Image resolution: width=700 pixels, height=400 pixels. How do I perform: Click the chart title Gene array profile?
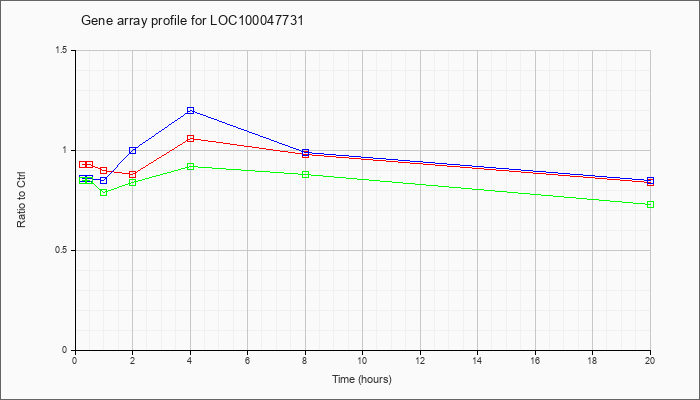pyautogui.click(x=192, y=21)
